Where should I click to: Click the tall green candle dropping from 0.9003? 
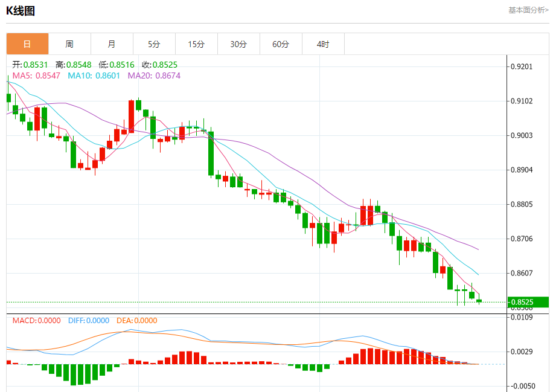pyautogui.click(x=211, y=153)
